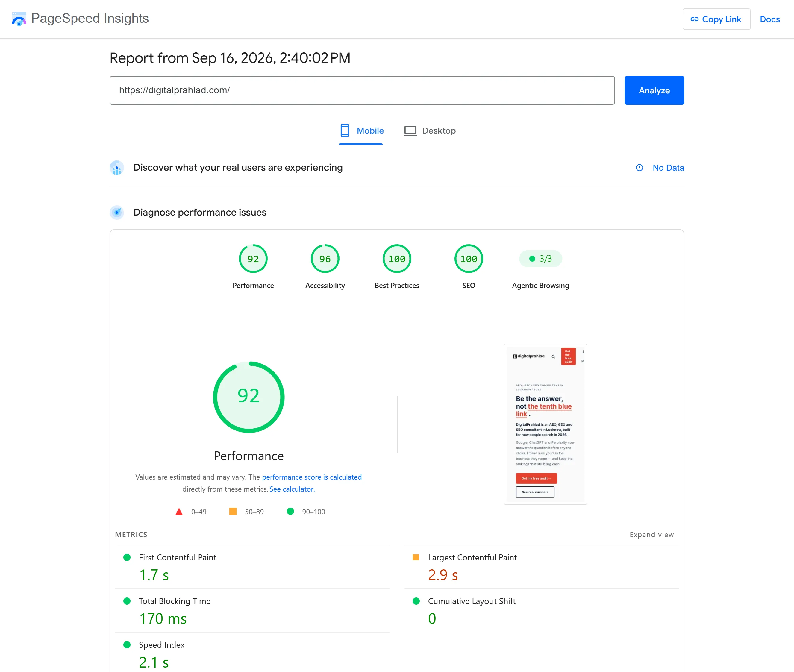Viewport: 794px width, 672px height.
Task: Switch to the Desktop tab
Action: pyautogui.click(x=430, y=131)
